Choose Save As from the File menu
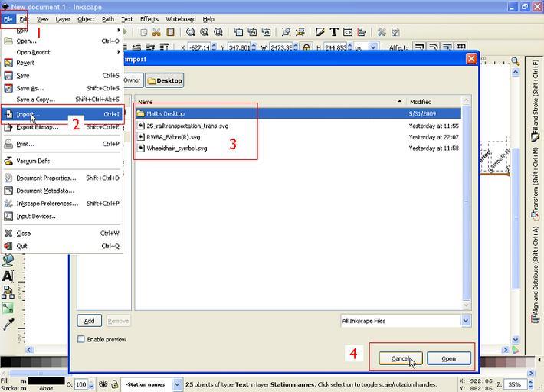544x392 pixels. pyautogui.click(x=63, y=88)
